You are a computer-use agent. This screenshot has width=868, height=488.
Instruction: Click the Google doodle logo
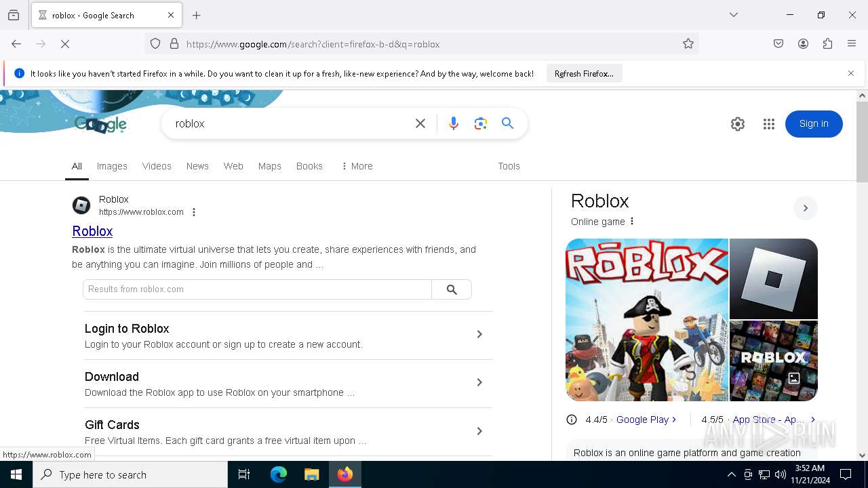(x=100, y=124)
